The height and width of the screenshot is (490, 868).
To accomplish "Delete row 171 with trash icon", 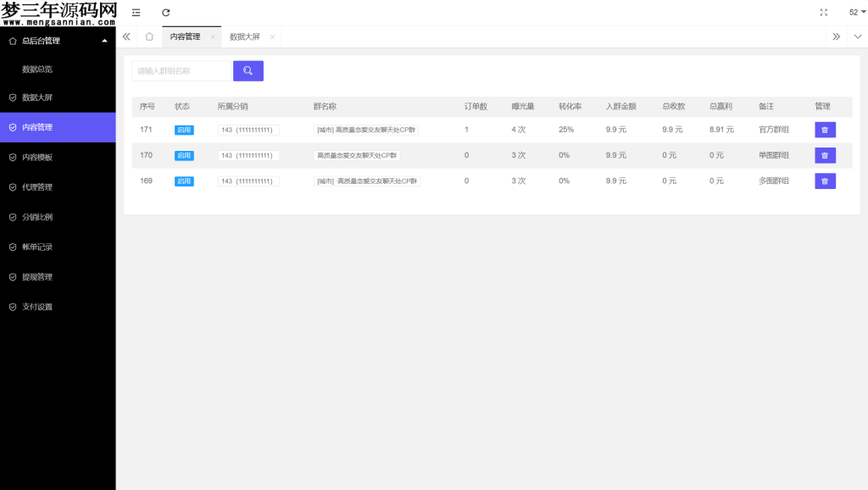I will pyautogui.click(x=825, y=130).
